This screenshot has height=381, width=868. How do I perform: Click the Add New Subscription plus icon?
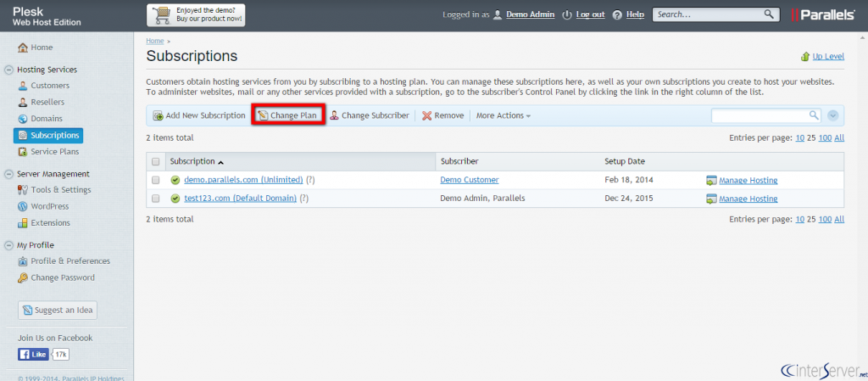tap(158, 115)
